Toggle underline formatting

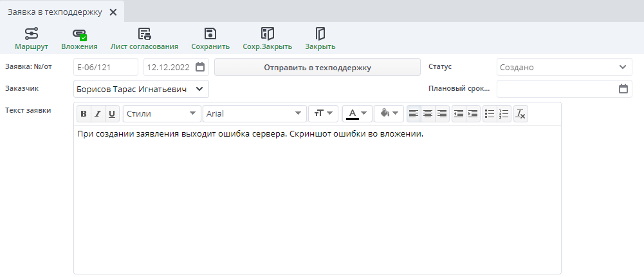[112, 114]
